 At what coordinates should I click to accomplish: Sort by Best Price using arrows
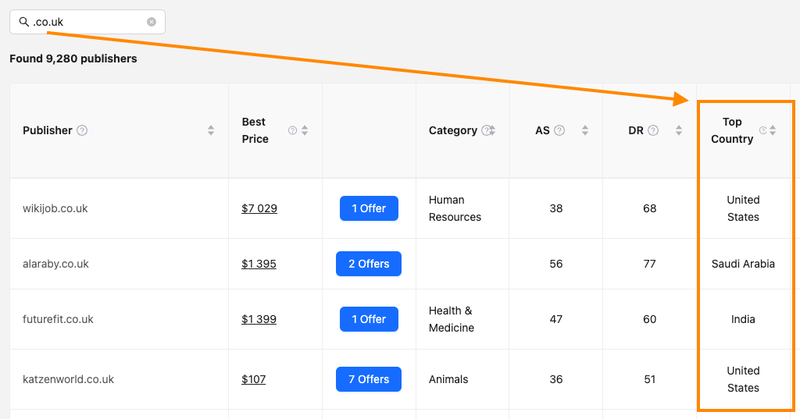[x=304, y=131]
